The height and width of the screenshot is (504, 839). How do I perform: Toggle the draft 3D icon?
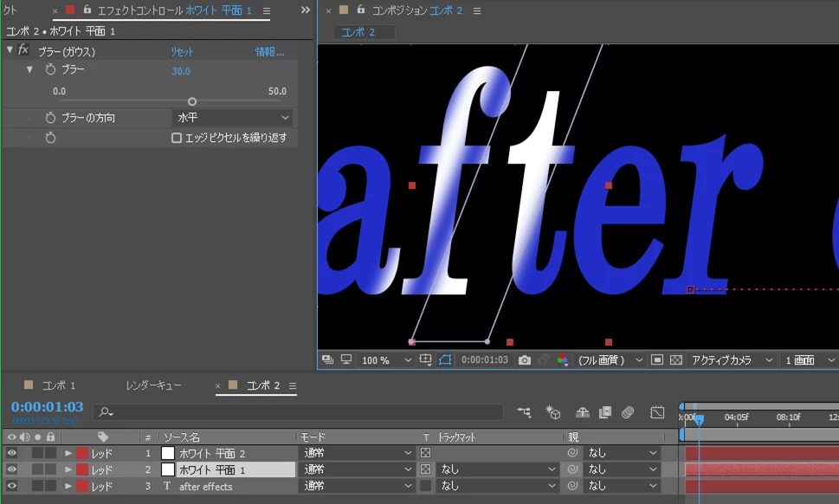[552, 412]
